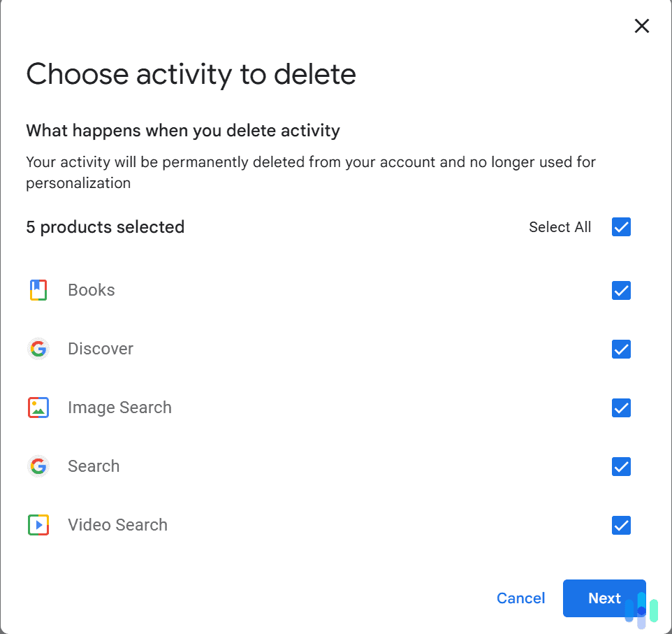Click the Video Search play icon
Viewport: 672px width, 634px height.
point(38,524)
